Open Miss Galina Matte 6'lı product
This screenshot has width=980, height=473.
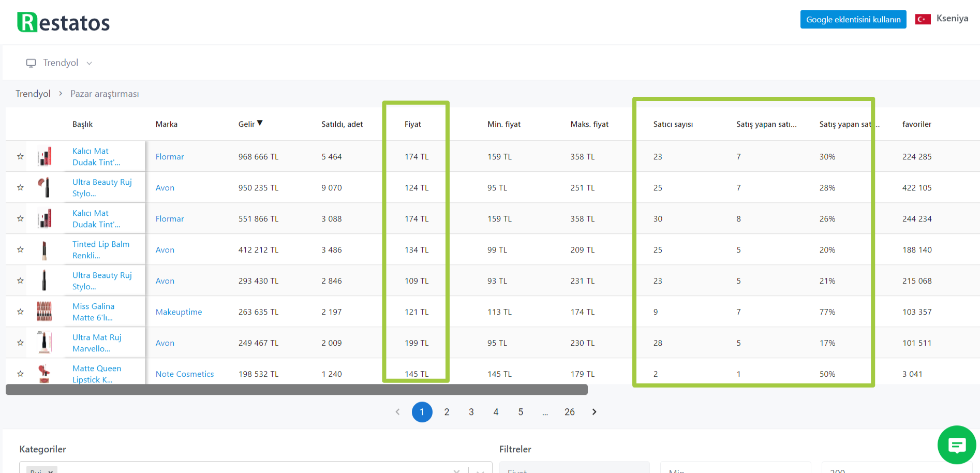93,312
